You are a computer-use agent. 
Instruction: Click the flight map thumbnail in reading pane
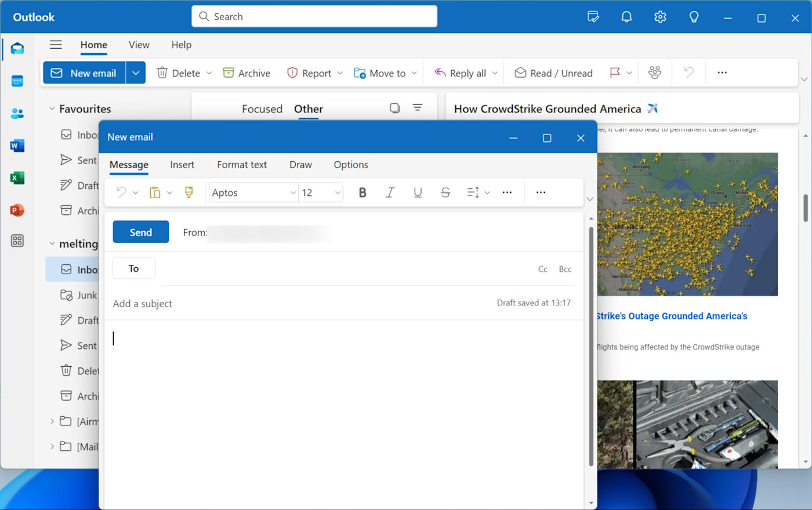point(687,224)
